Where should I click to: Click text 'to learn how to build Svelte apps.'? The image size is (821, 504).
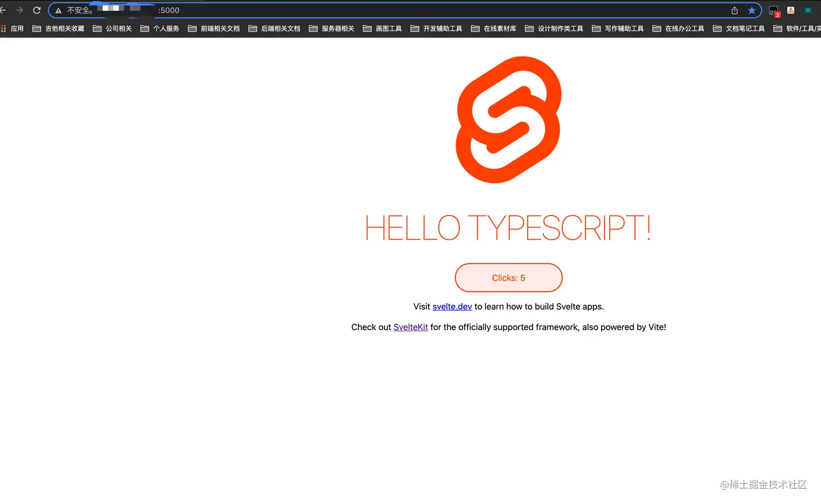[539, 307]
